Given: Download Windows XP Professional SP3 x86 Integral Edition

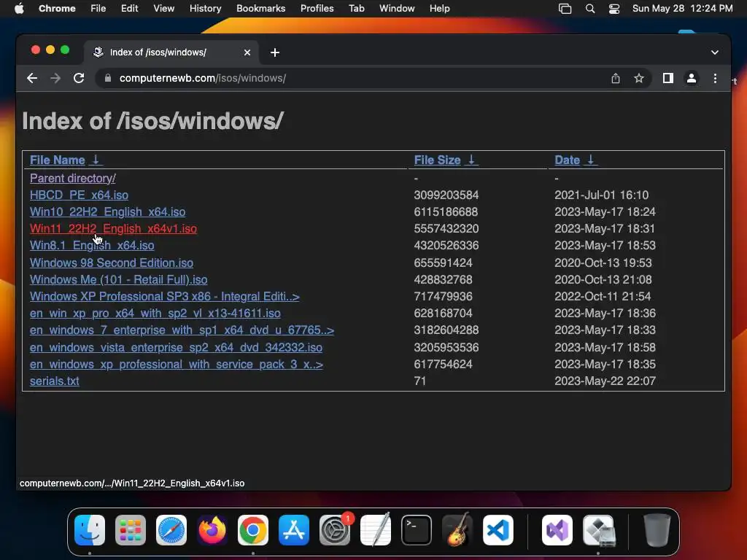Looking at the screenshot, I should [164, 296].
